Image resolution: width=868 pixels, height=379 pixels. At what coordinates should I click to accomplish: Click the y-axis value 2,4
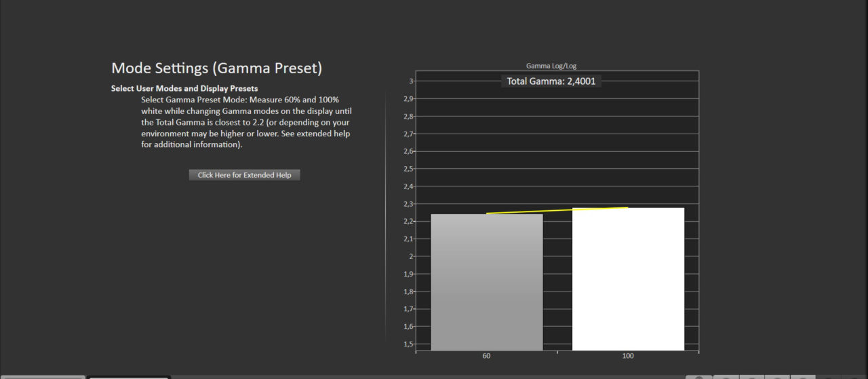[408, 186]
